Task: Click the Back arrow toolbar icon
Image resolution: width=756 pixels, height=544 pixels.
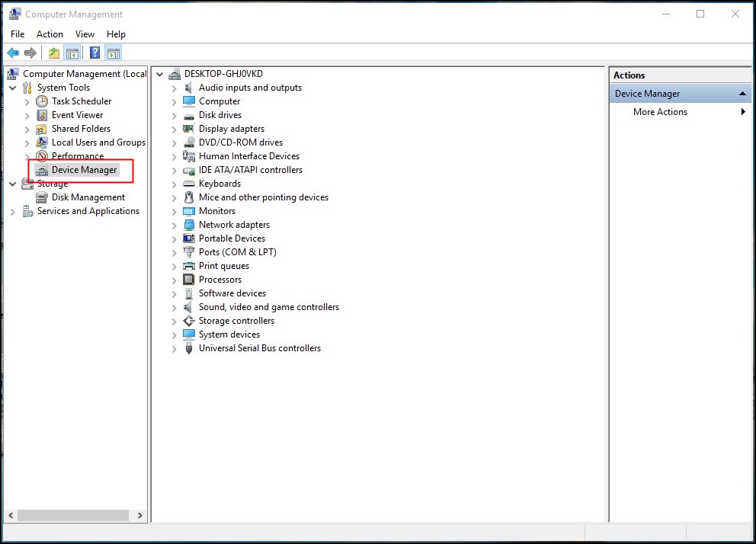Action: pyautogui.click(x=13, y=53)
